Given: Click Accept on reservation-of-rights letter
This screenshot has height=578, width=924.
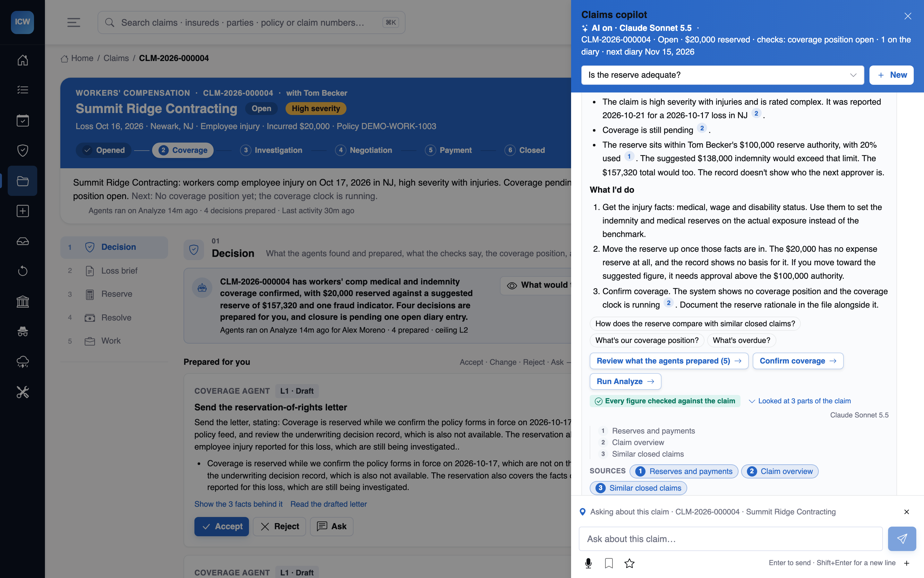Looking at the screenshot, I should click(x=221, y=526).
